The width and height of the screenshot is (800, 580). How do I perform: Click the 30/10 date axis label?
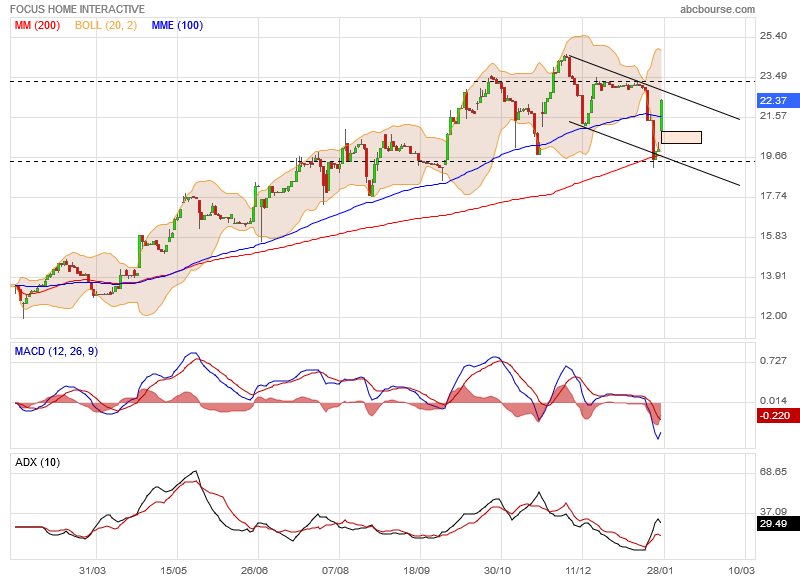(497, 570)
